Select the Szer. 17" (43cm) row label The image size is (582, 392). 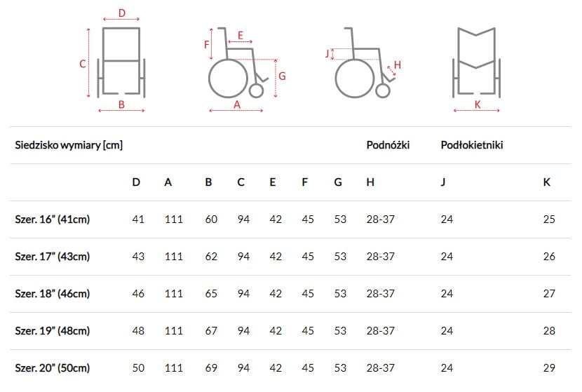(53, 257)
